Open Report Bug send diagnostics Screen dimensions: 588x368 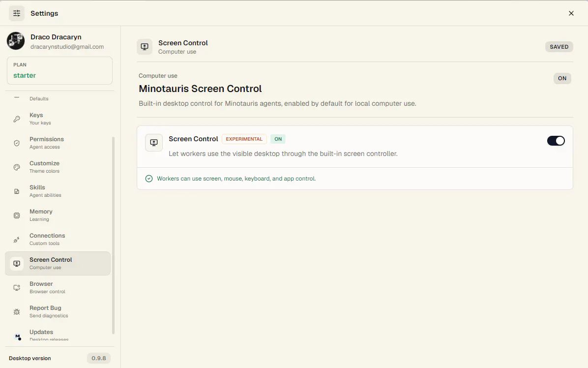[58, 311]
